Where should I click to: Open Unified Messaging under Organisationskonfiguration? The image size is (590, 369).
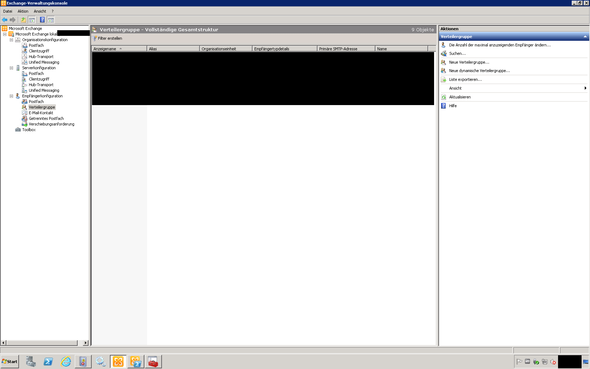pos(44,62)
